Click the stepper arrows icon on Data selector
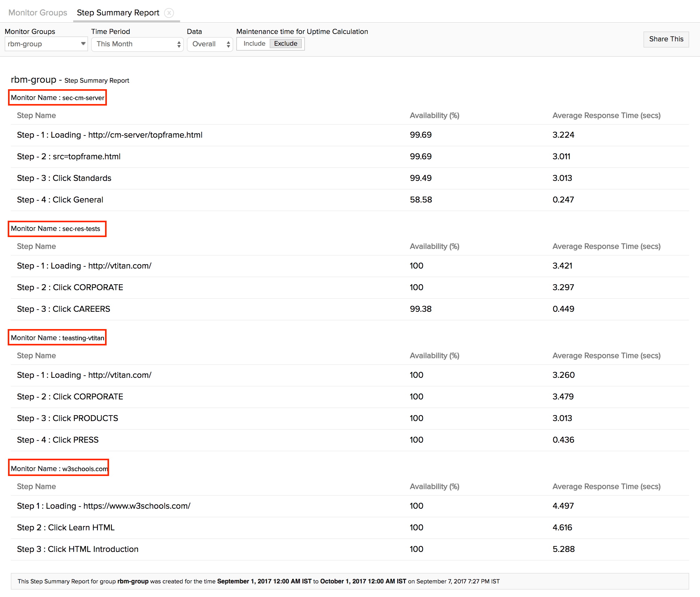 click(x=228, y=44)
